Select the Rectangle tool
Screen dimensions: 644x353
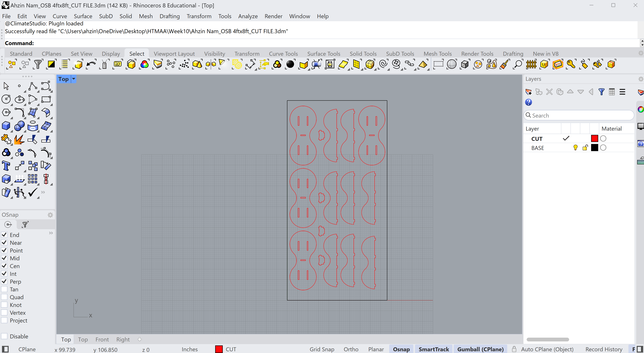tap(46, 99)
